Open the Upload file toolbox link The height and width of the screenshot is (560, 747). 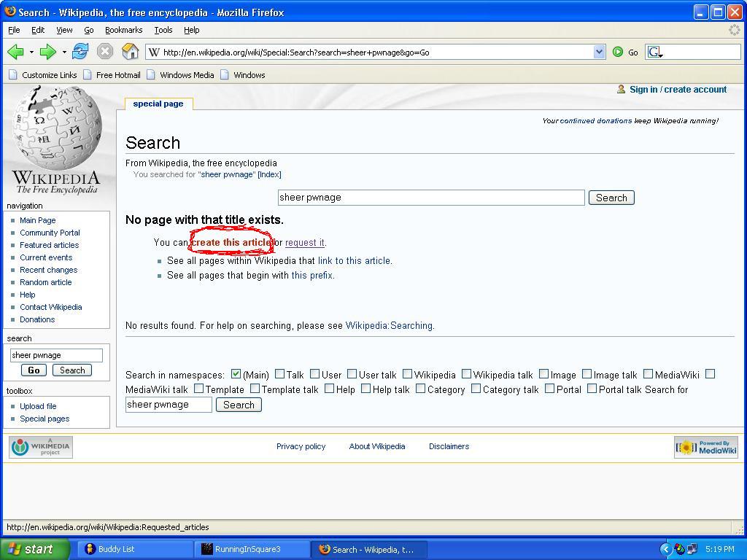(38, 406)
